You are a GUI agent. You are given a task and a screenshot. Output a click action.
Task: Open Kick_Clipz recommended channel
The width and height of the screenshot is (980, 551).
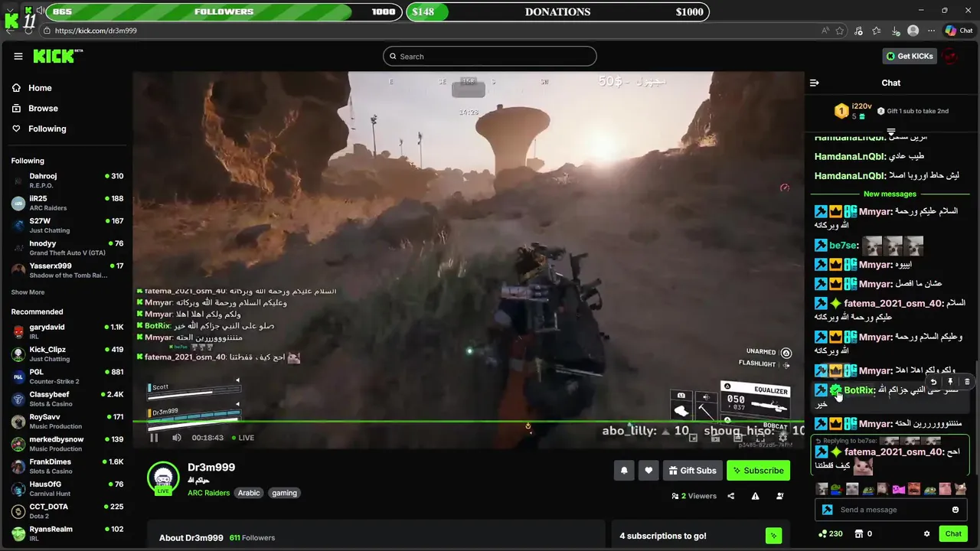(67, 354)
